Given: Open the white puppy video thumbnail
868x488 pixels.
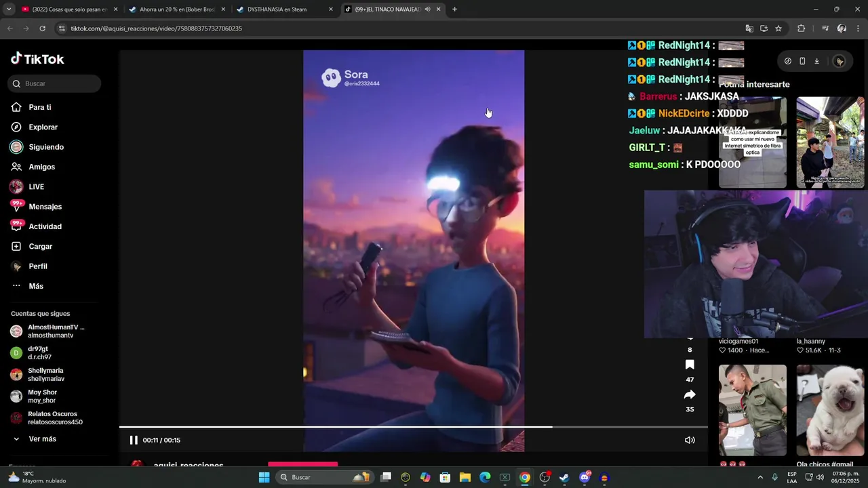Looking at the screenshot, I should 830,410.
